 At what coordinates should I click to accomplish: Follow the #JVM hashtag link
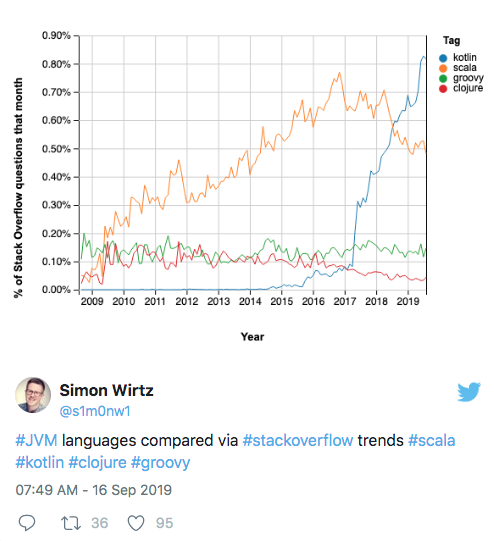(x=36, y=441)
